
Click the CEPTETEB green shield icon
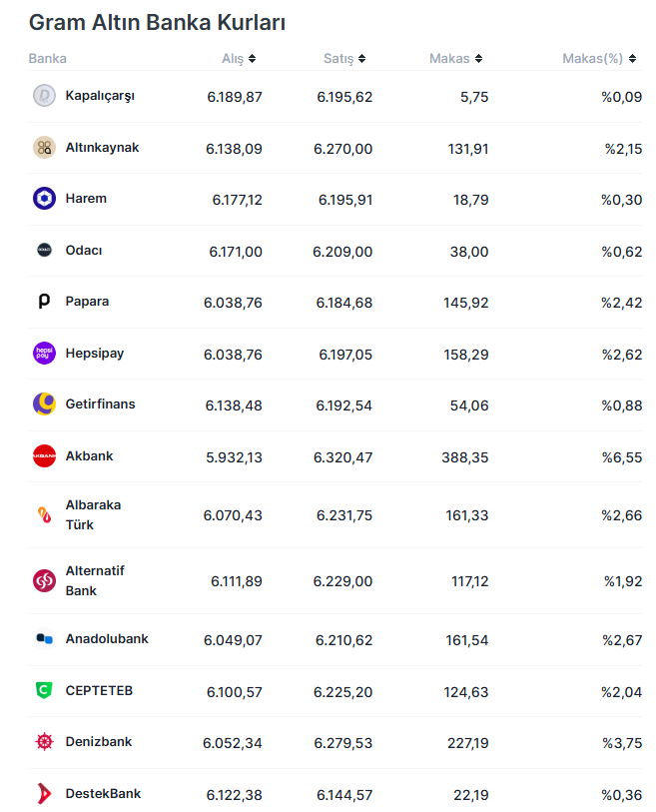[44, 691]
